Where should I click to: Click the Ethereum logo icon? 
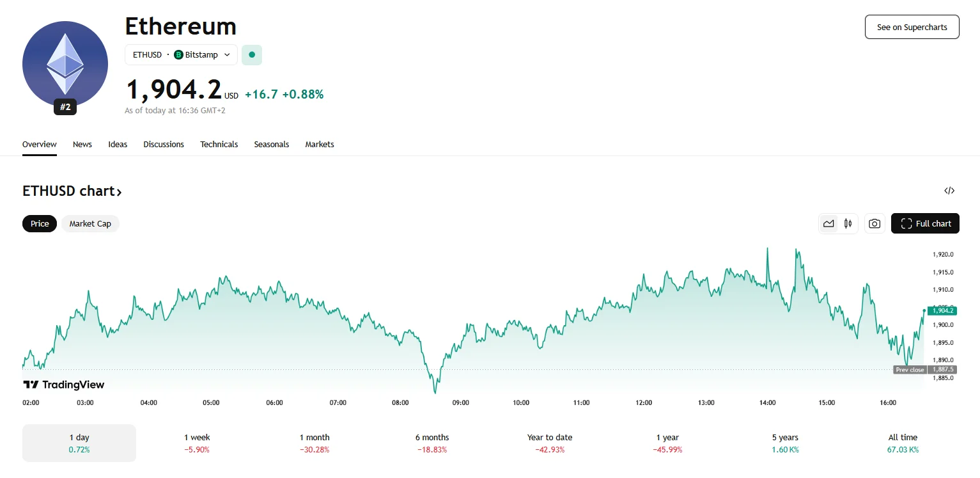pos(65,64)
